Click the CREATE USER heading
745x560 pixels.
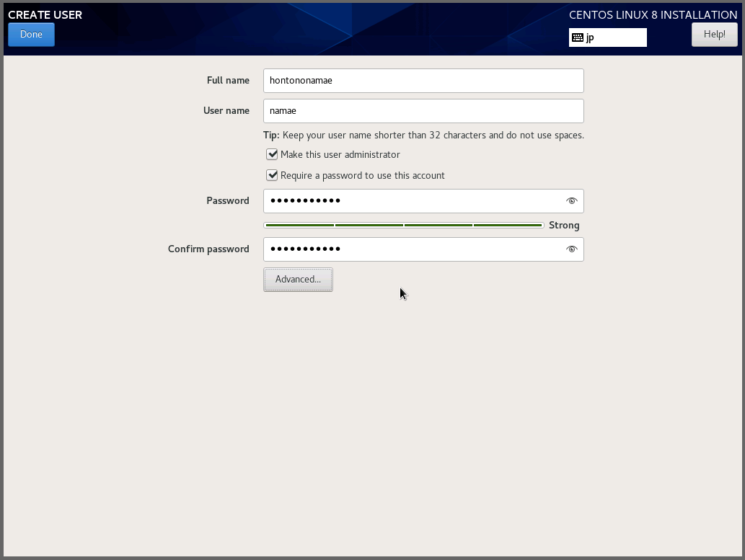point(45,15)
